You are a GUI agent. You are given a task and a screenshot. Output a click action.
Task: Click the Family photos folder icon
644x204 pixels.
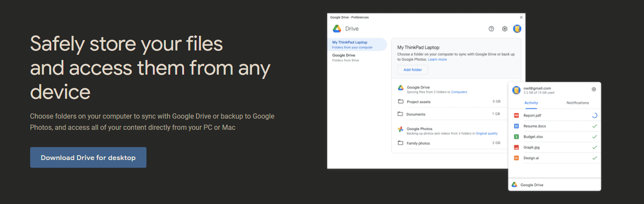click(400, 143)
